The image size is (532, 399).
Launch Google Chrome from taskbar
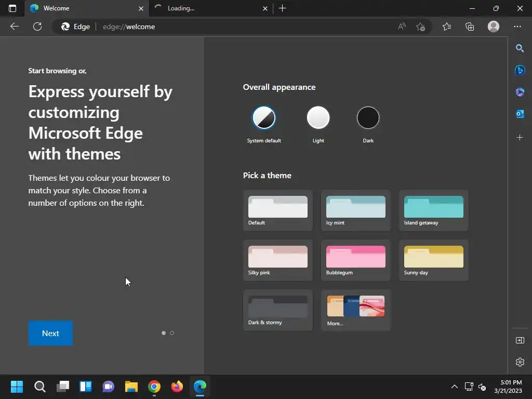[154, 387]
